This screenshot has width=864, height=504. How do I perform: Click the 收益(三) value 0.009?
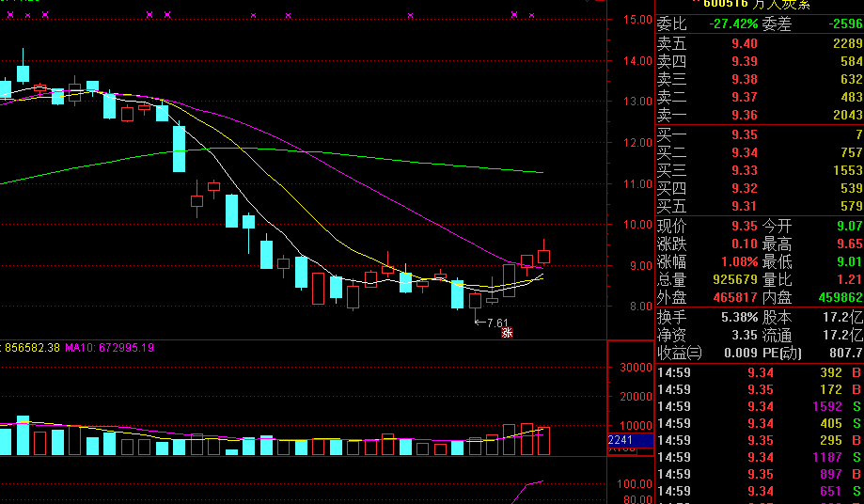point(741,353)
